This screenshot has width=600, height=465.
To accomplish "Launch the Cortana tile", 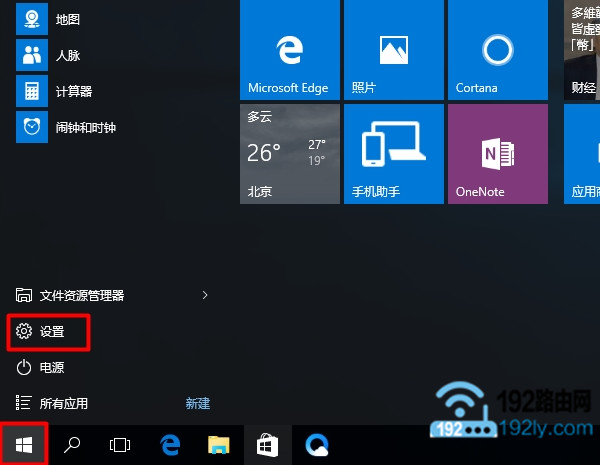I will (x=498, y=50).
